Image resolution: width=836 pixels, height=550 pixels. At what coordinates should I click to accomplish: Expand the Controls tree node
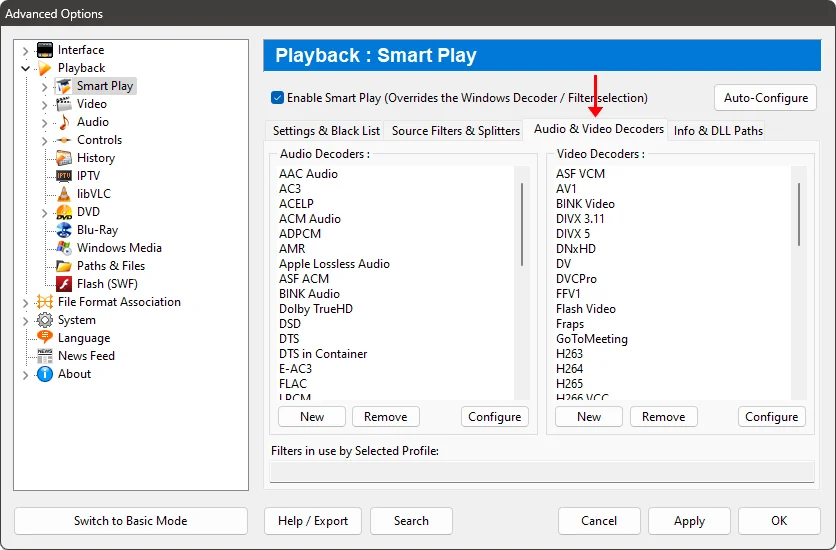[45, 141]
